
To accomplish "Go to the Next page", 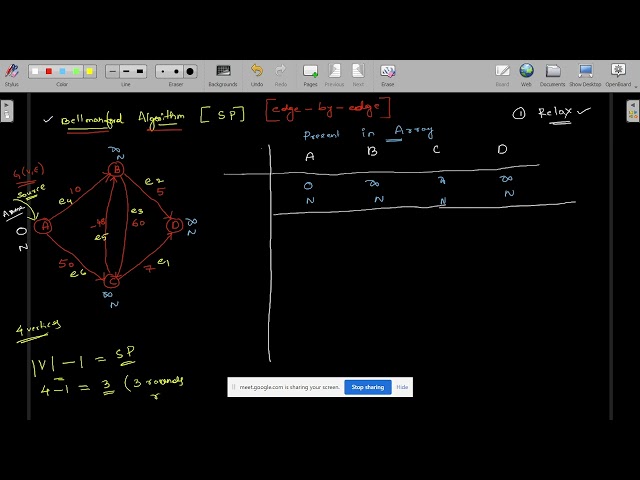I will (358, 75).
